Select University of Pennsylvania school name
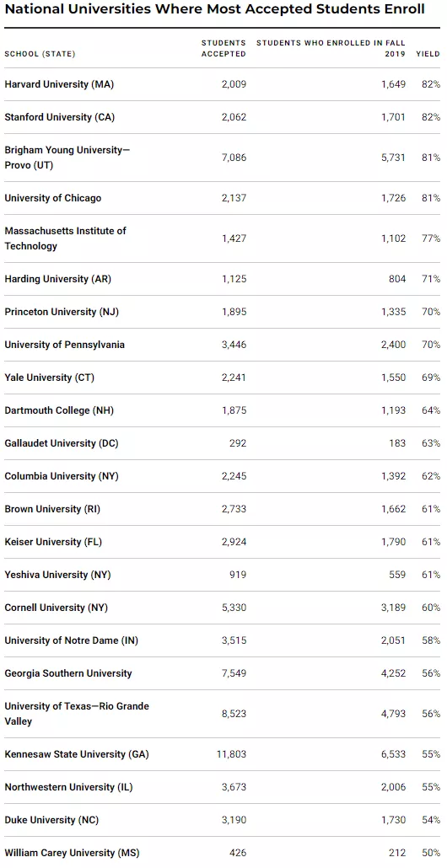447x868 pixels. pyautogui.click(x=65, y=345)
